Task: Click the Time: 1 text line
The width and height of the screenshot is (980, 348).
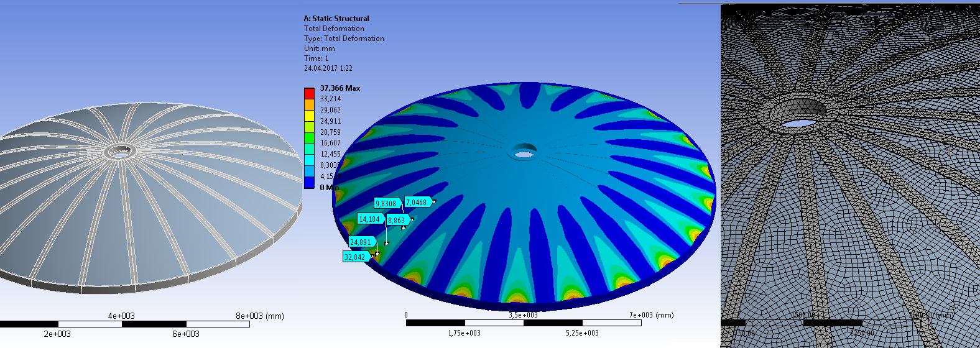Action: pyautogui.click(x=317, y=58)
